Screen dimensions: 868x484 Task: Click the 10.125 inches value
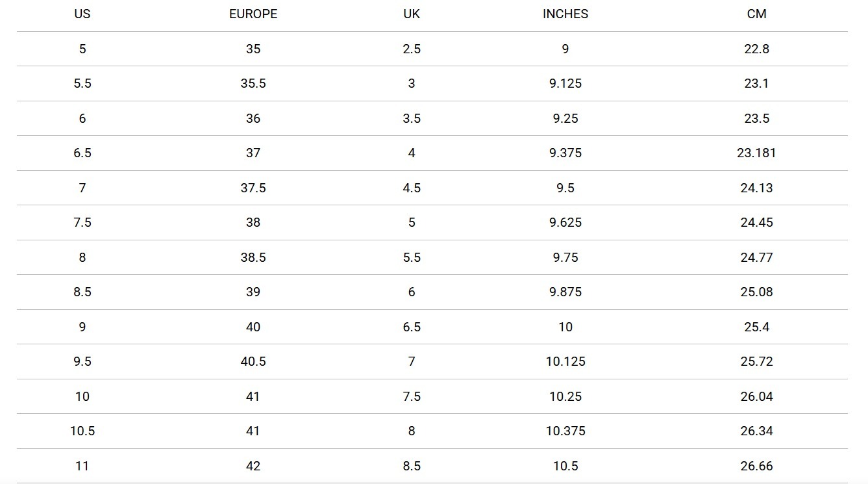click(565, 361)
